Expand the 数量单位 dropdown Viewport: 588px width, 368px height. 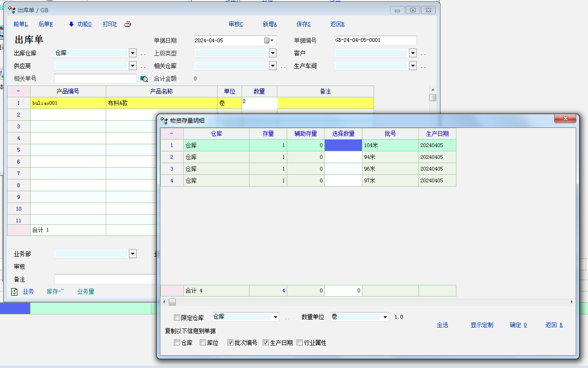coord(385,317)
